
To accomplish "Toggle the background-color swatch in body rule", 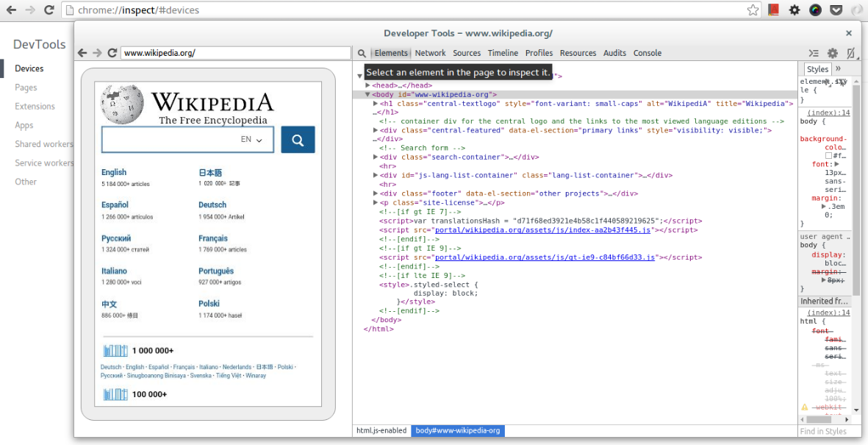I will 828,156.
